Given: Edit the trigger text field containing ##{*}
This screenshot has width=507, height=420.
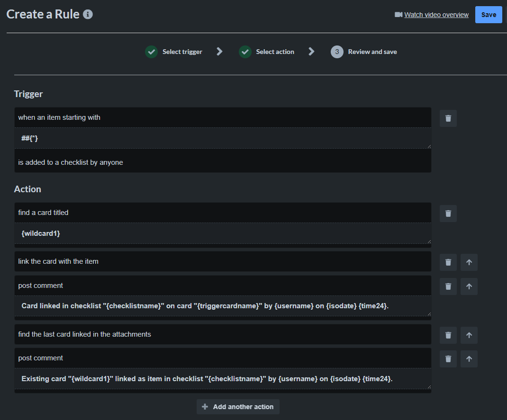Looking at the screenshot, I should tap(223, 138).
